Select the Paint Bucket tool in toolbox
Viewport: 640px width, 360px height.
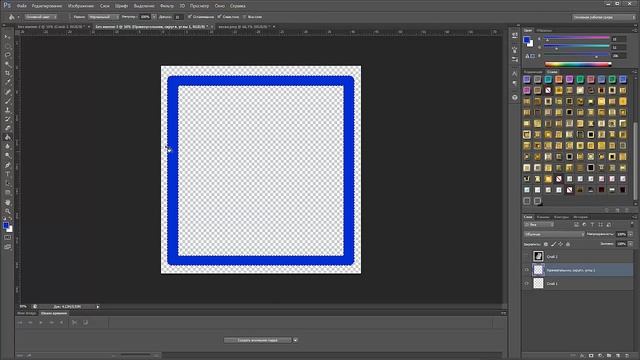(7, 138)
